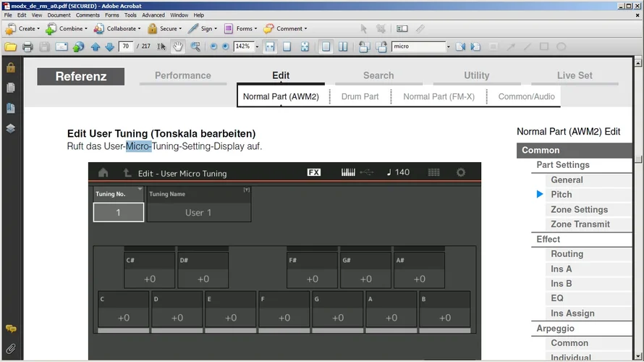Open the Attachments paperclip panel
This screenshot has width=644, height=362.
coord(11,349)
